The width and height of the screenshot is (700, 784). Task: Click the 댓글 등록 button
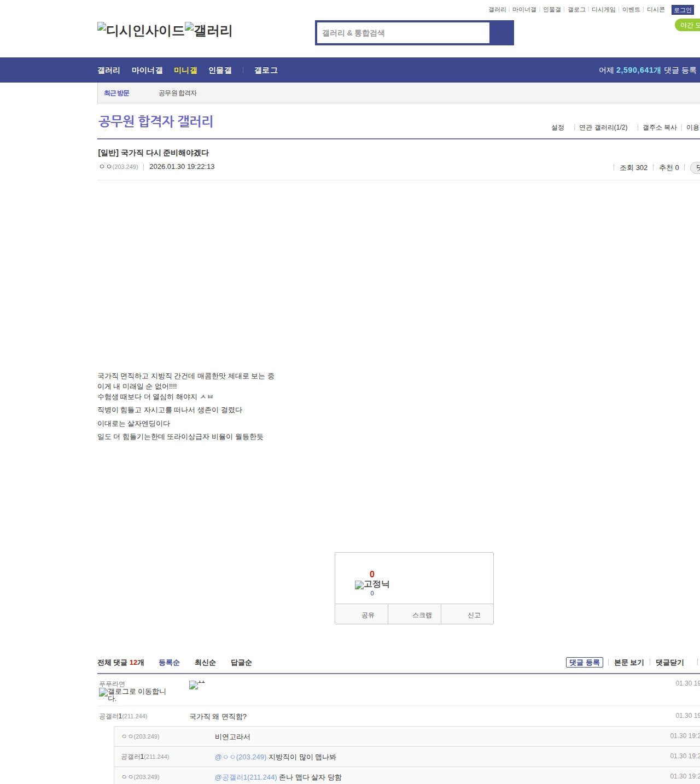coord(584,663)
